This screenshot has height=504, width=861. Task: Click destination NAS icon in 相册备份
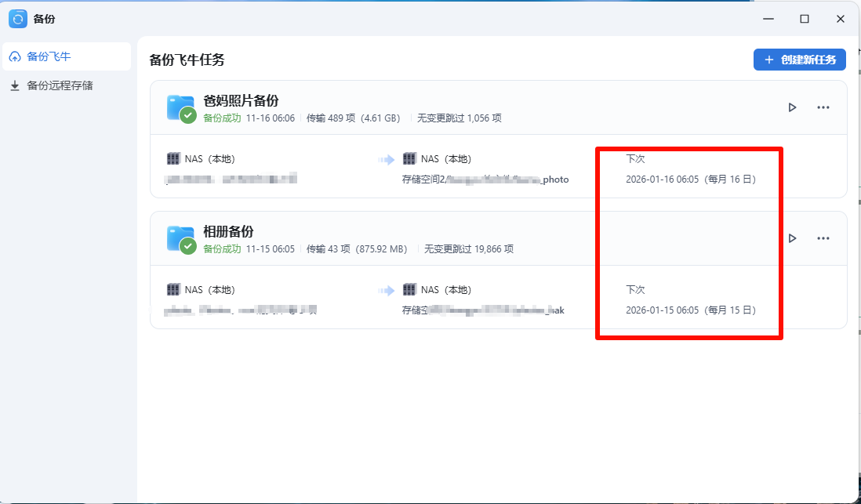(409, 289)
